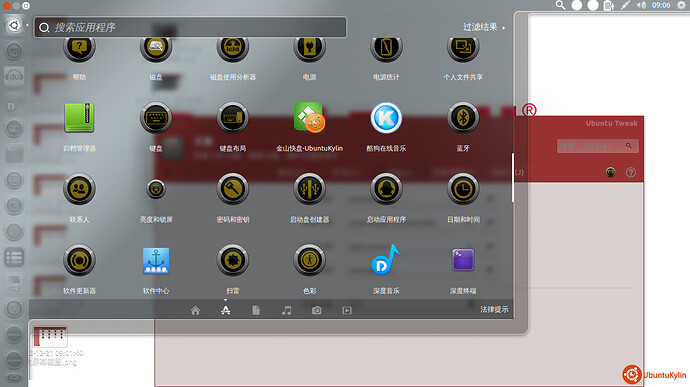This screenshot has width=690, height=387.
Task: Start 酷狗在线音乐 Kugou music
Action: (386, 118)
